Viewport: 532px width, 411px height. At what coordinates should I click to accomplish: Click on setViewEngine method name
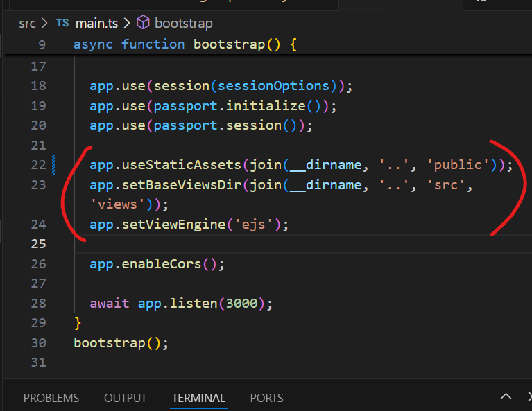tap(173, 225)
